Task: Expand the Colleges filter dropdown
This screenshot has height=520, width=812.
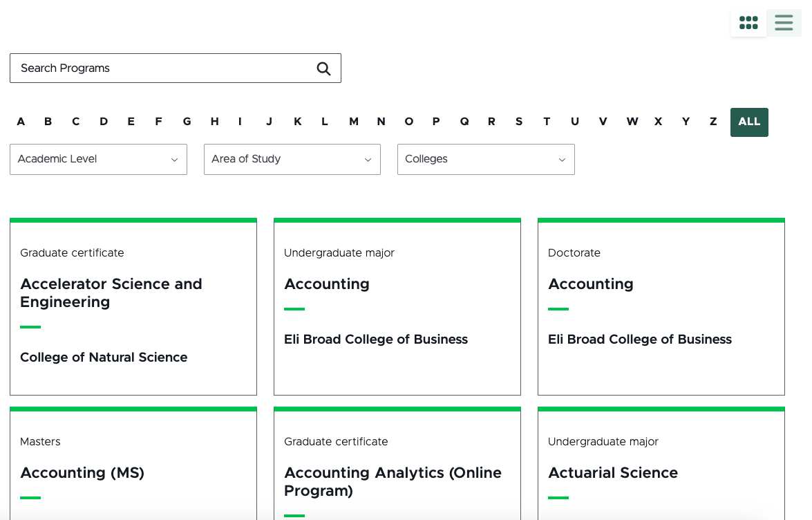Action: (x=485, y=159)
